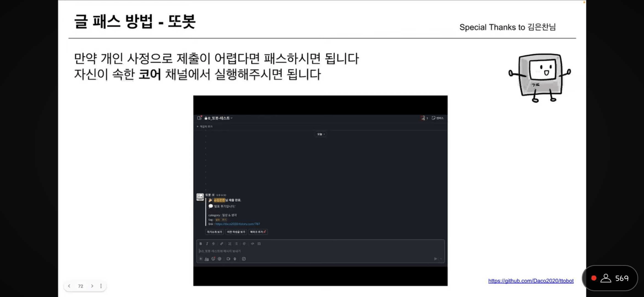Click the slash shortcuts icon in composer
Image resolution: width=644 pixels, height=297 pixels.
(x=244, y=259)
